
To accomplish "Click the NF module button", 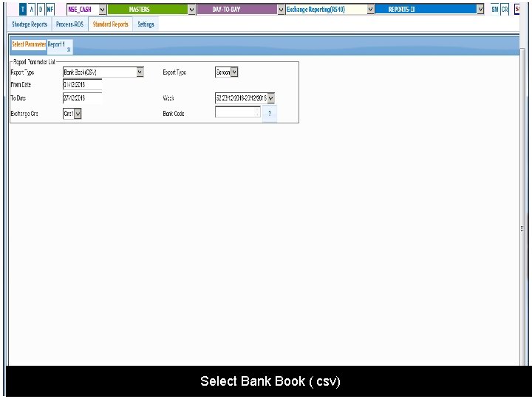I will [x=50, y=10].
